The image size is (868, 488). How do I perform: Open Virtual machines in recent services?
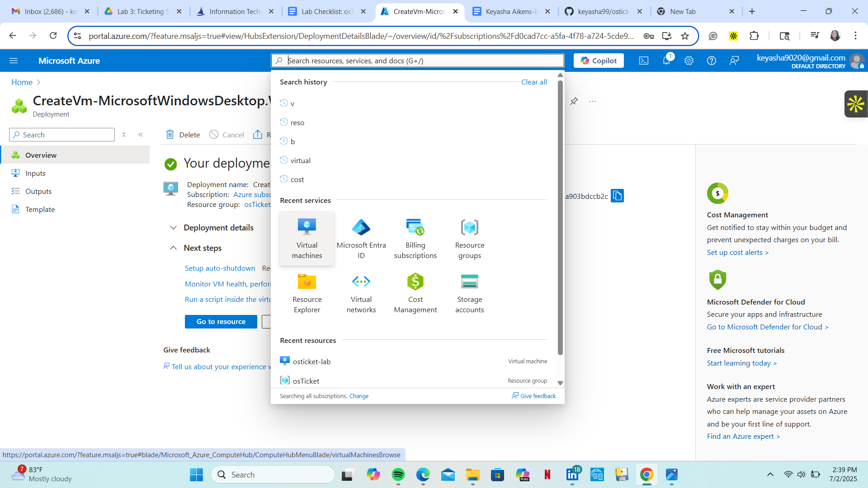coord(307,239)
